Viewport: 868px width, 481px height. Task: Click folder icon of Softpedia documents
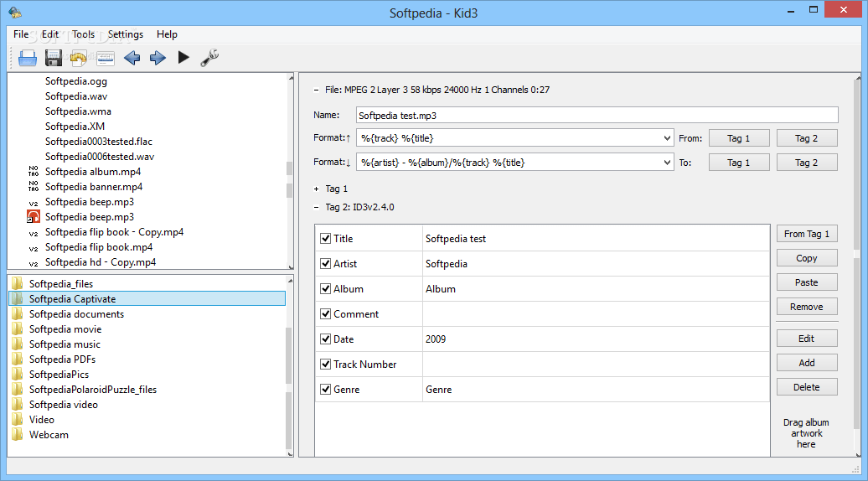coord(18,314)
